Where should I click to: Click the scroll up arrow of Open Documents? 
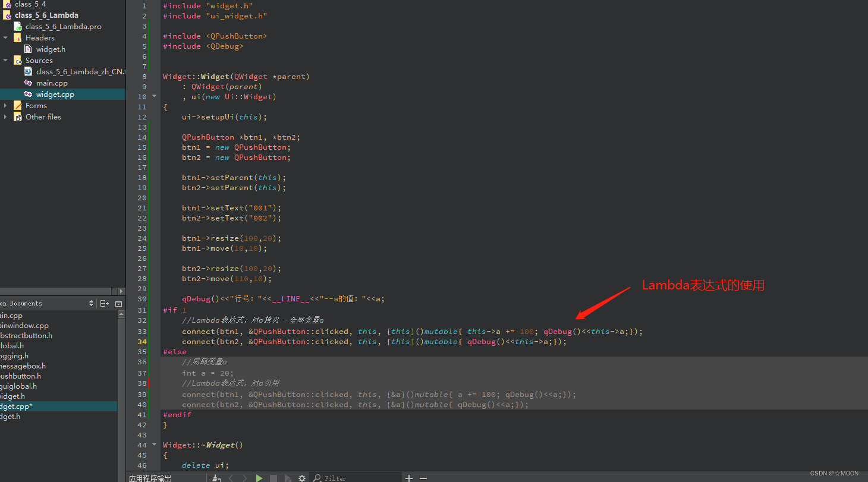121,314
